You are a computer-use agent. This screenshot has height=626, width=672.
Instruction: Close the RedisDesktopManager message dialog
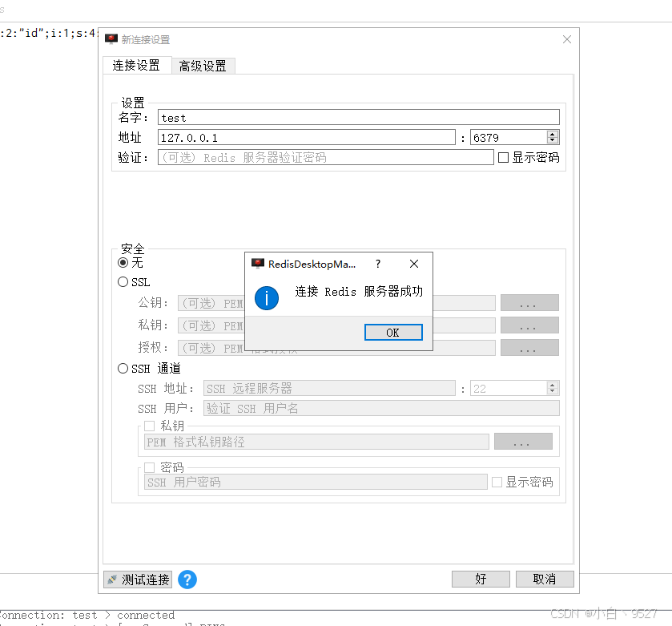pyautogui.click(x=413, y=264)
